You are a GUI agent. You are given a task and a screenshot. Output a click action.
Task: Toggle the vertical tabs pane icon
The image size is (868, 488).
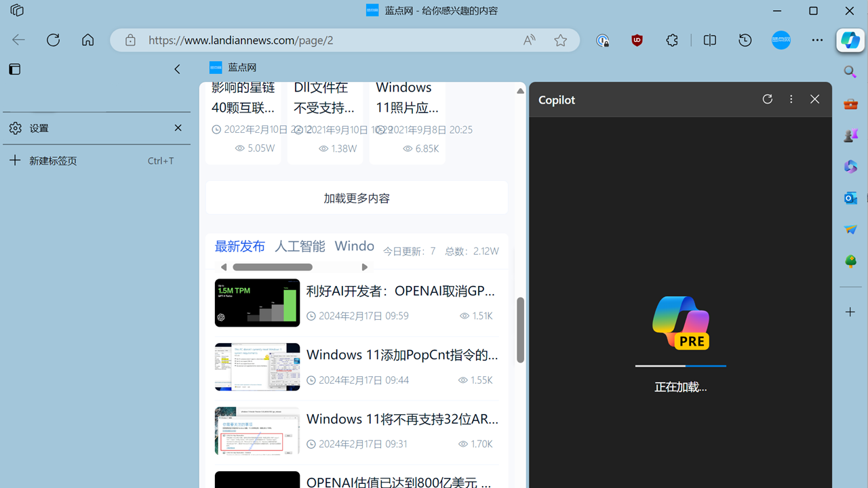click(15, 69)
